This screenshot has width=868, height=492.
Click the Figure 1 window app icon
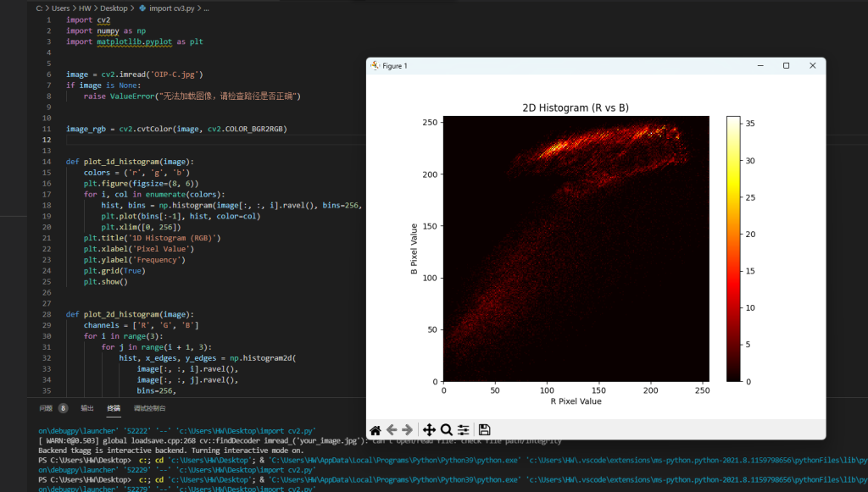click(x=376, y=66)
